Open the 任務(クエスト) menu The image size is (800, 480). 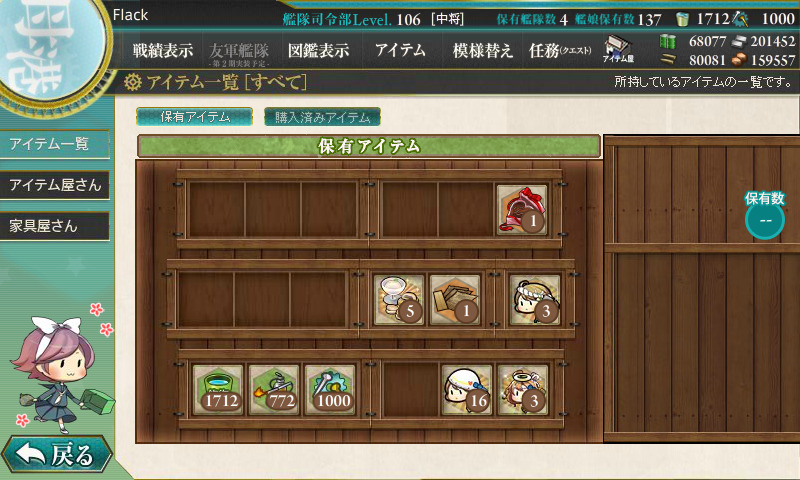pos(560,50)
